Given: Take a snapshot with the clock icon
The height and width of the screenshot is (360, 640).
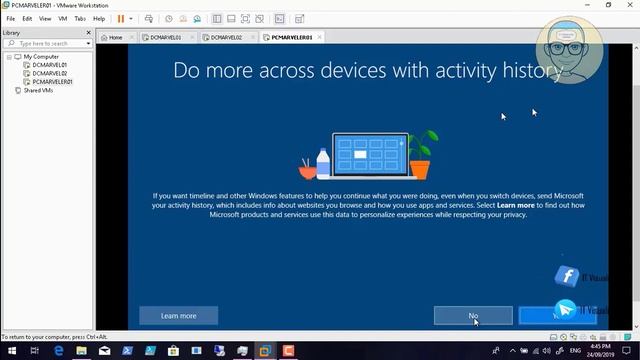Looking at the screenshot, I should (169, 19).
